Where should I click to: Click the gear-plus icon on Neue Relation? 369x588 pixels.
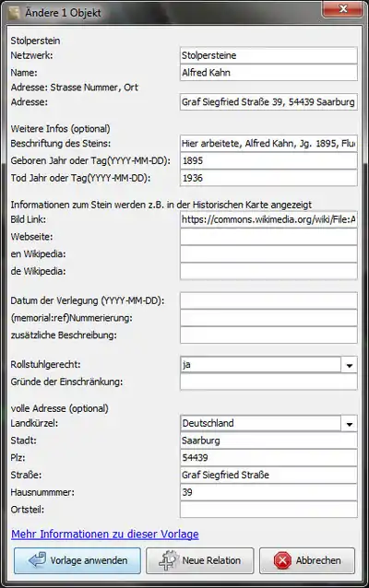(168, 560)
